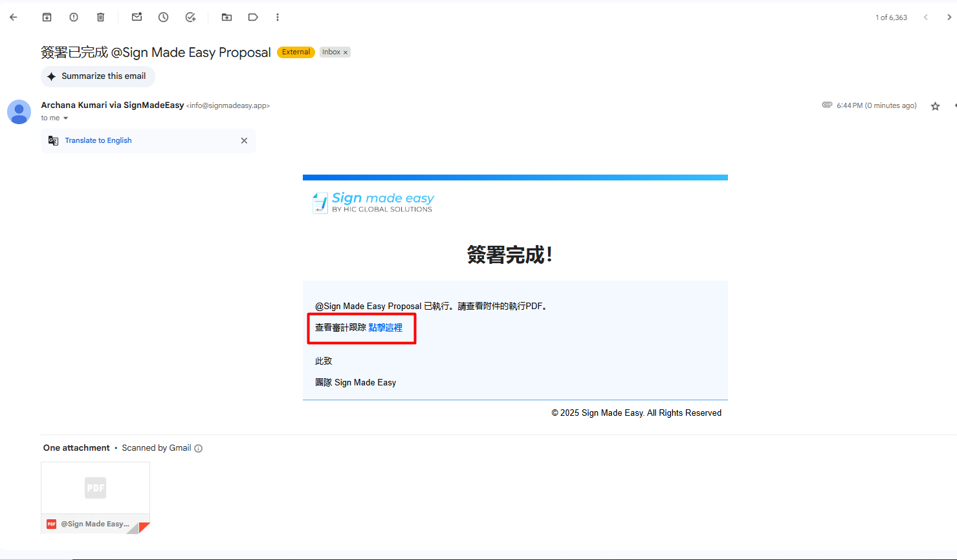Click Summarize this email button
The width and height of the screenshot is (957, 560).
tap(98, 76)
